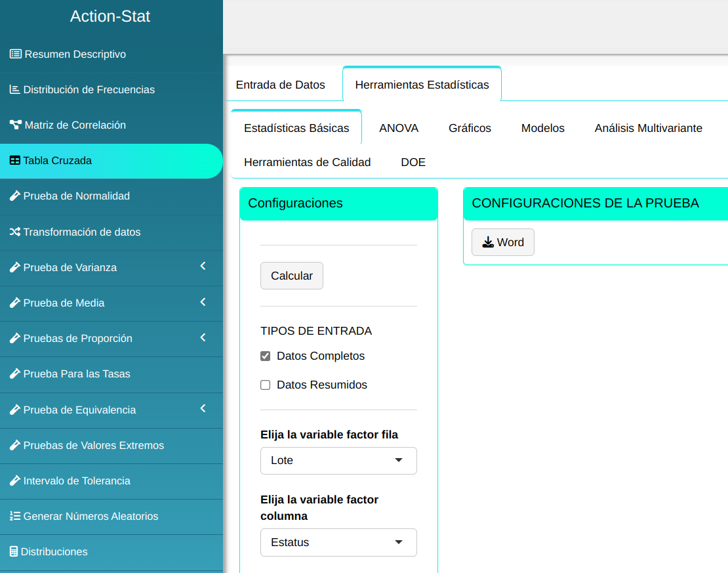Enable the Datos Resumidos checkbox
The width and height of the screenshot is (728, 573).
[x=266, y=385]
